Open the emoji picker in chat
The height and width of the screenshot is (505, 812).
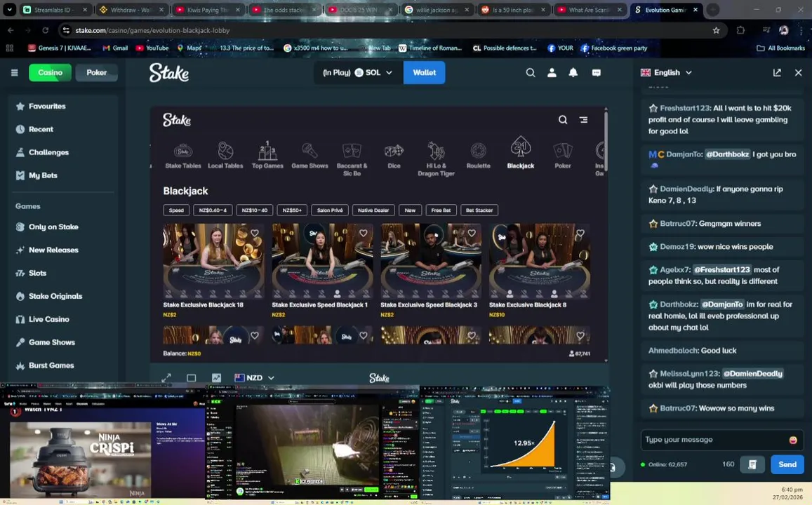(793, 440)
